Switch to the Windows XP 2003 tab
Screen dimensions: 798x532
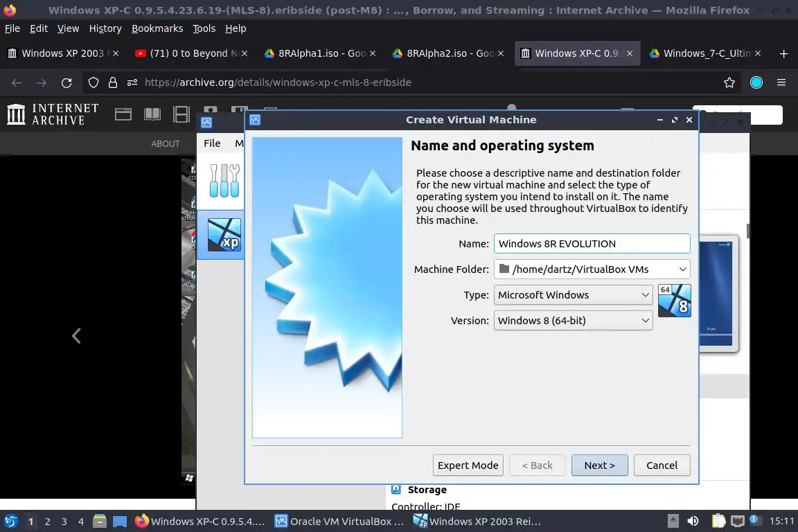[x=62, y=53]
